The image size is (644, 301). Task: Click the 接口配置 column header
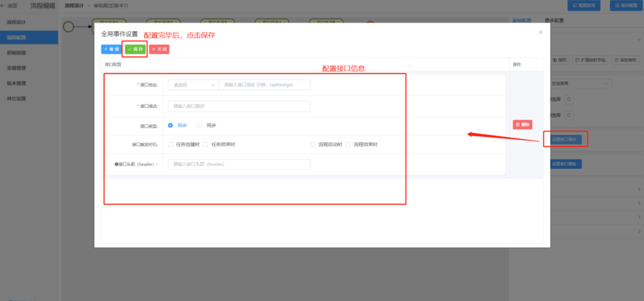click(x=113, y=65)
